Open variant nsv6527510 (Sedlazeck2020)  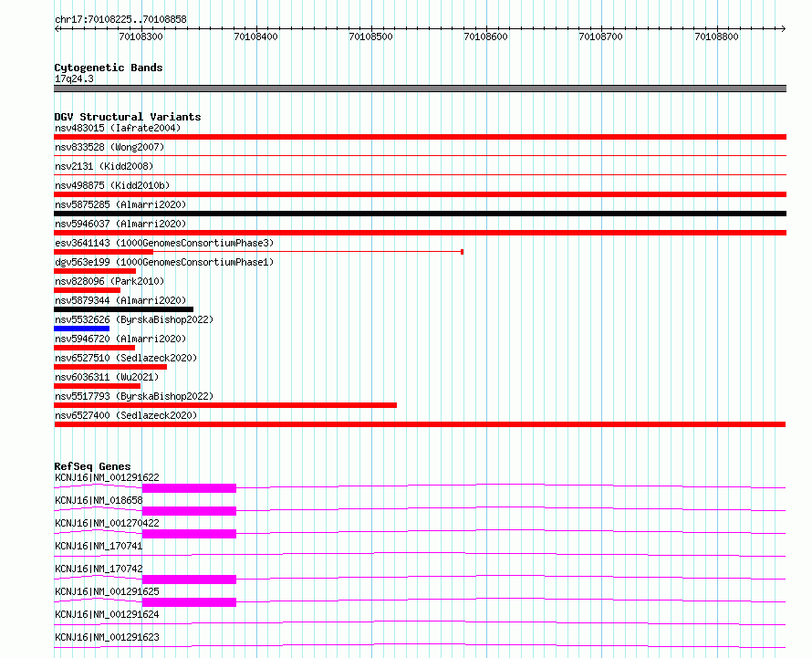coord(126,358)
